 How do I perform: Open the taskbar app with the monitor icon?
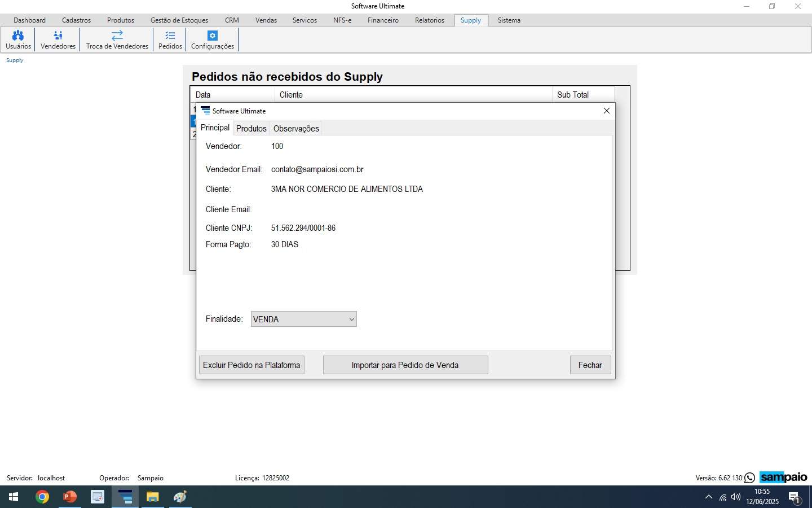(x=98, y=497)
